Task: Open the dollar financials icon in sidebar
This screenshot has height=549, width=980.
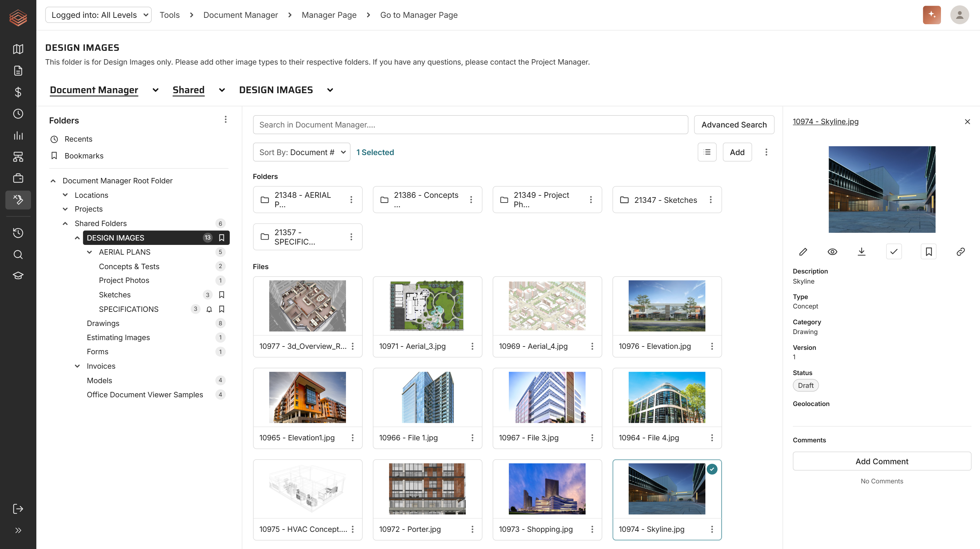Action: [x=18, y=92]
